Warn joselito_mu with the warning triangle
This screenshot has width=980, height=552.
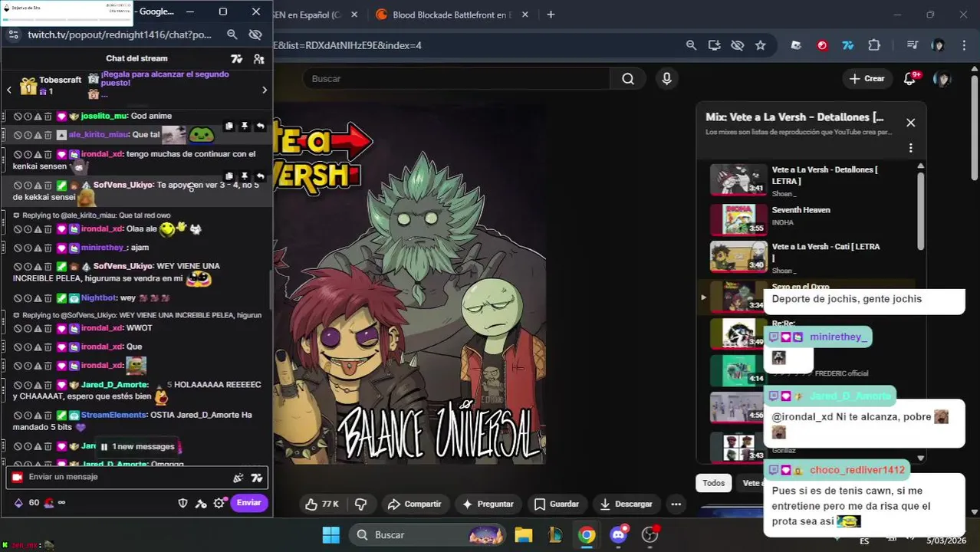pos(37,117)
